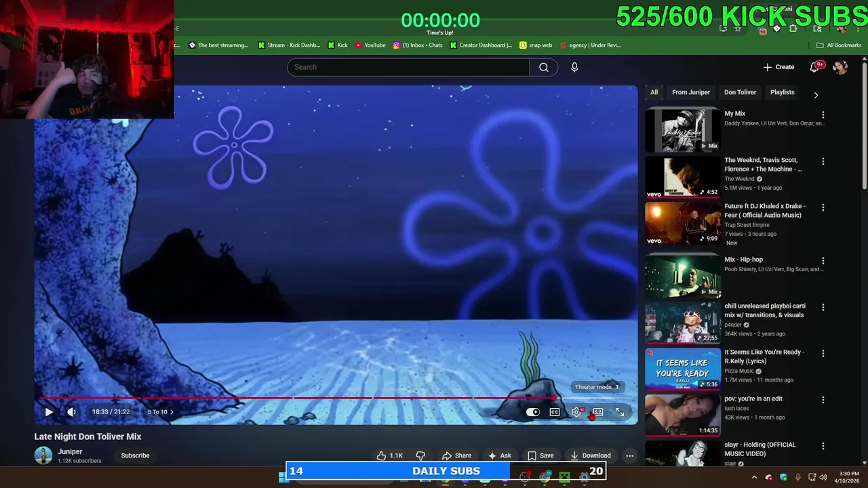The image size is (868, 488).
Task: Open '(1) Inbox • Chats' bookmark
Action: click(x=417, y=45)
